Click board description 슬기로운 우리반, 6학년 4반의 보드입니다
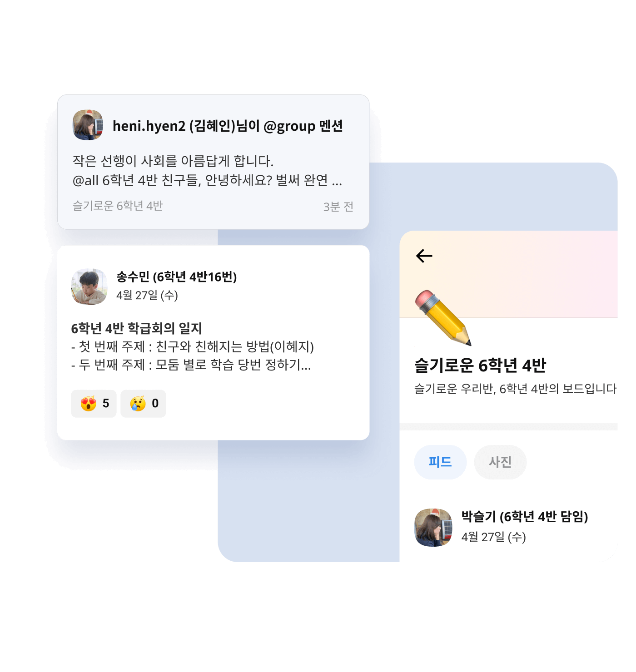The image size is (636, 672). click(x=515, y=389)
